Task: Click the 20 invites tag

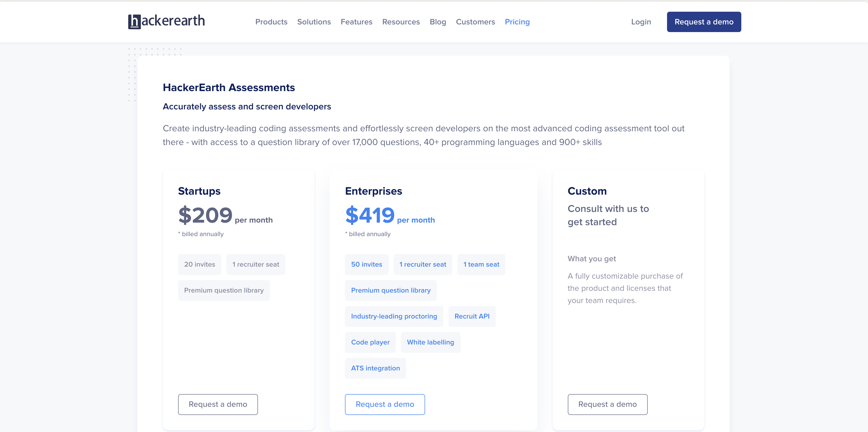Action: (x=199, y=264)
